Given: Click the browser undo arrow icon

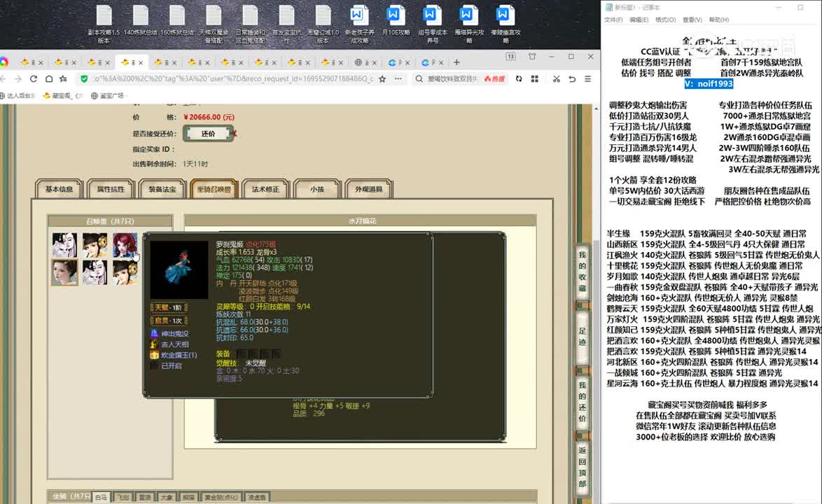Looking at the screenshot, I should click(572, 78).
